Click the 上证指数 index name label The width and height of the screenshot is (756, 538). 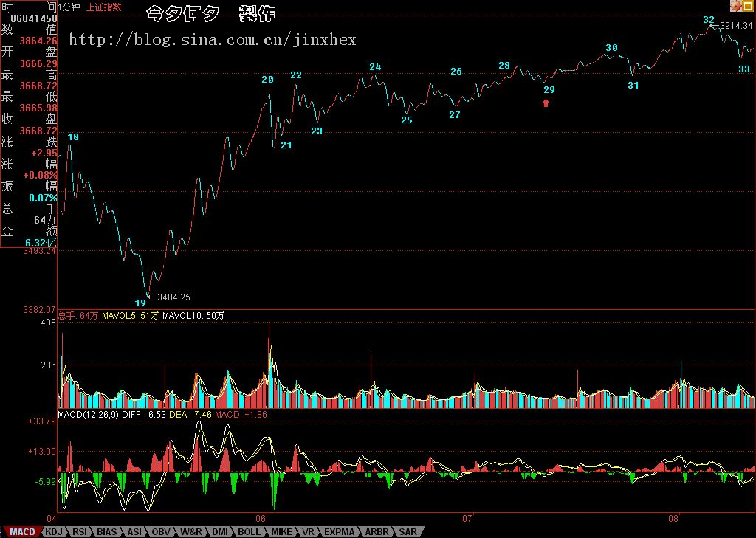coord(104,7)
